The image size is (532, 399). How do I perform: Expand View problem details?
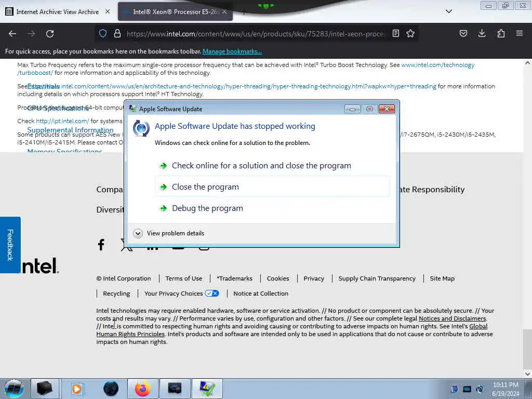(169, 233)
